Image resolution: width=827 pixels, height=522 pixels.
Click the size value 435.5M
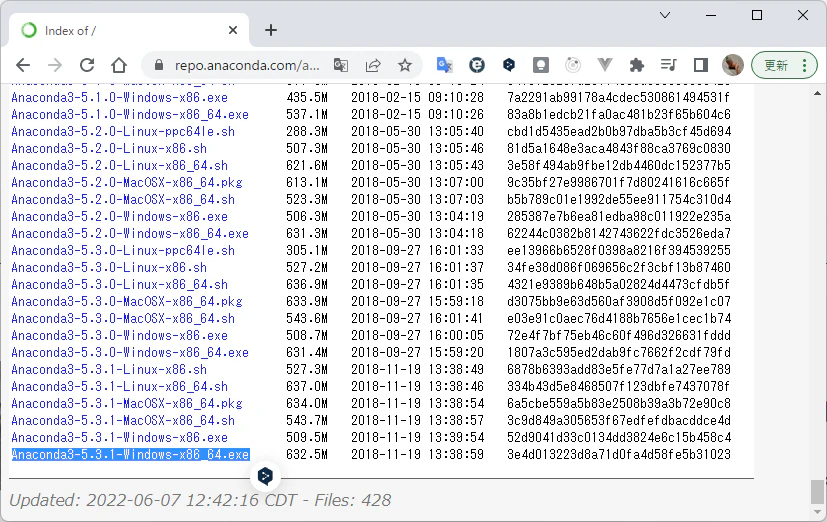(x=307, y=98)
